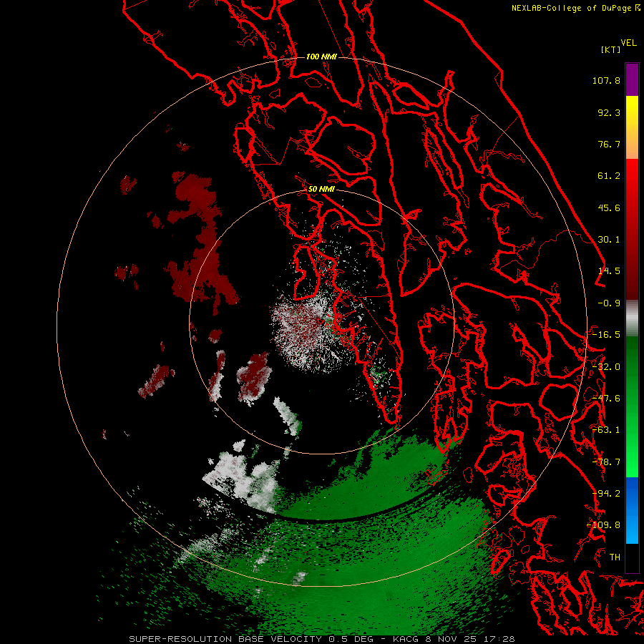Click the 14.5 velocity scale value

609,271
